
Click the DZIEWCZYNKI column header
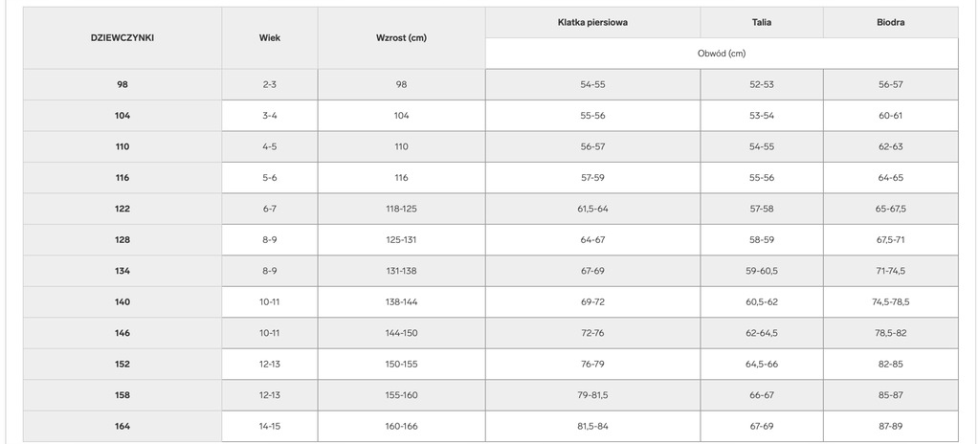click(122, 38)
